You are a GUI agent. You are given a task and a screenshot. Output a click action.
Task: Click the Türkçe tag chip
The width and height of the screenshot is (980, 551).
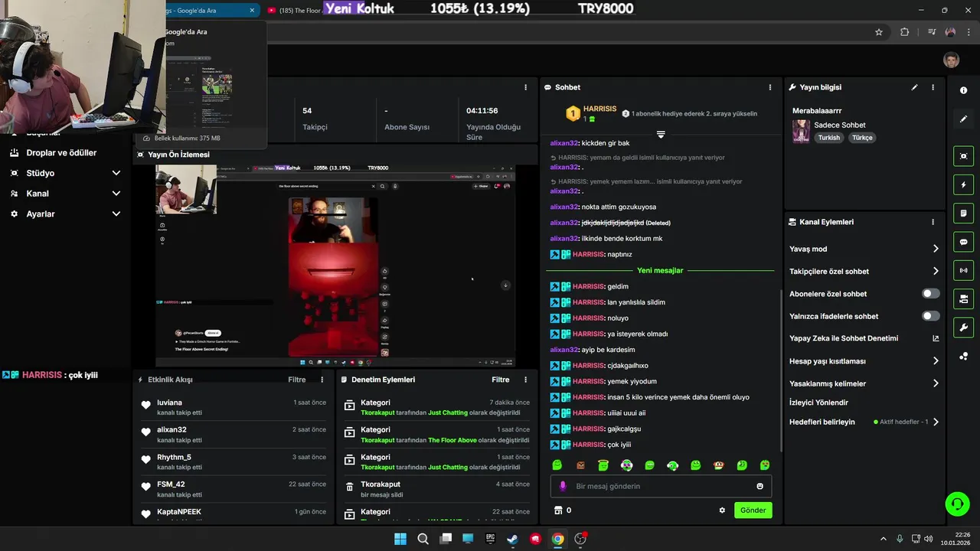point(862,138)
